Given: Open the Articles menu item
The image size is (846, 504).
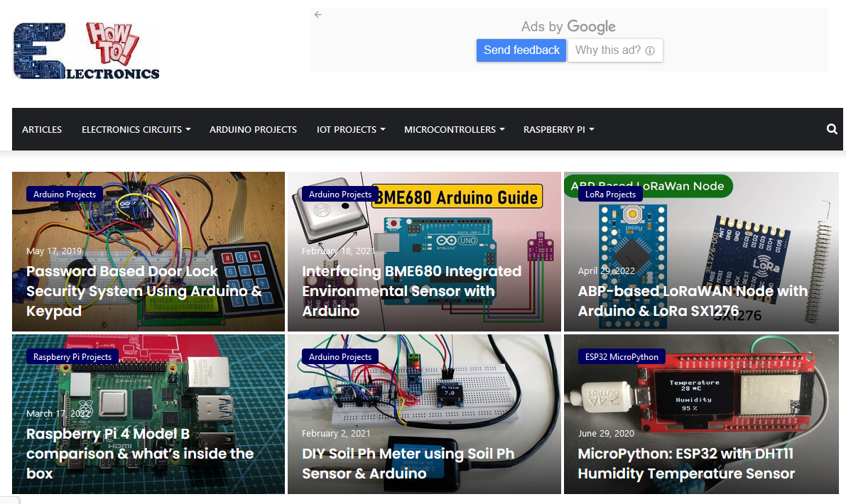Looking at the screenshot, I should tap(42, 129).
